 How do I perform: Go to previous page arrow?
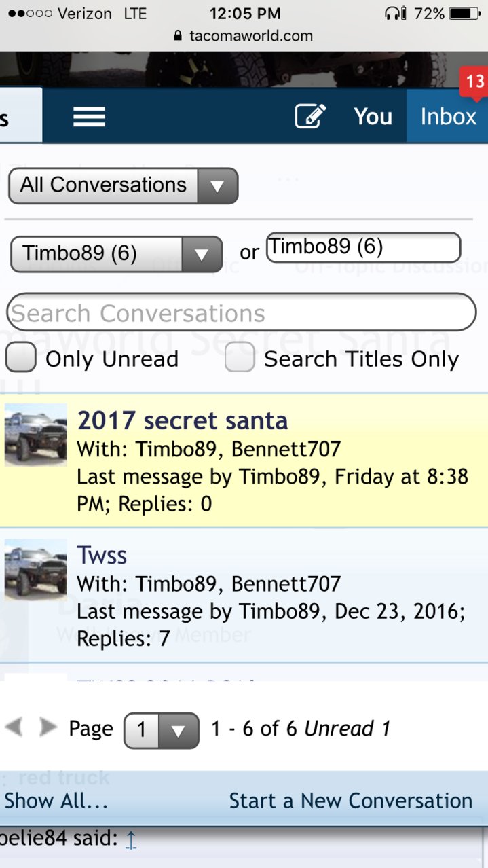14,727
